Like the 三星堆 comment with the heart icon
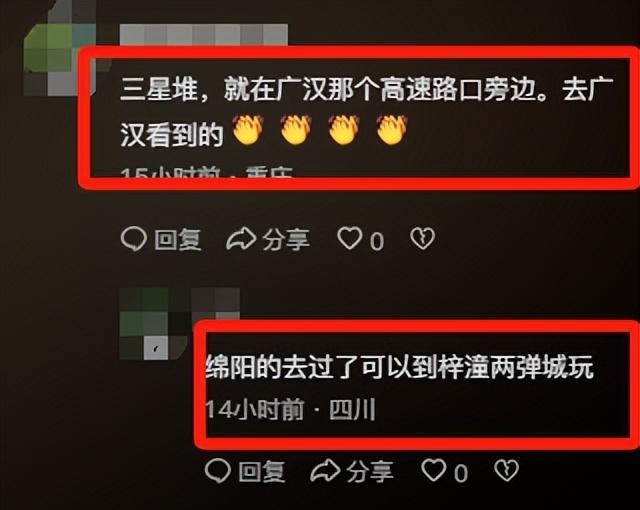 click(x=350, y=238)
